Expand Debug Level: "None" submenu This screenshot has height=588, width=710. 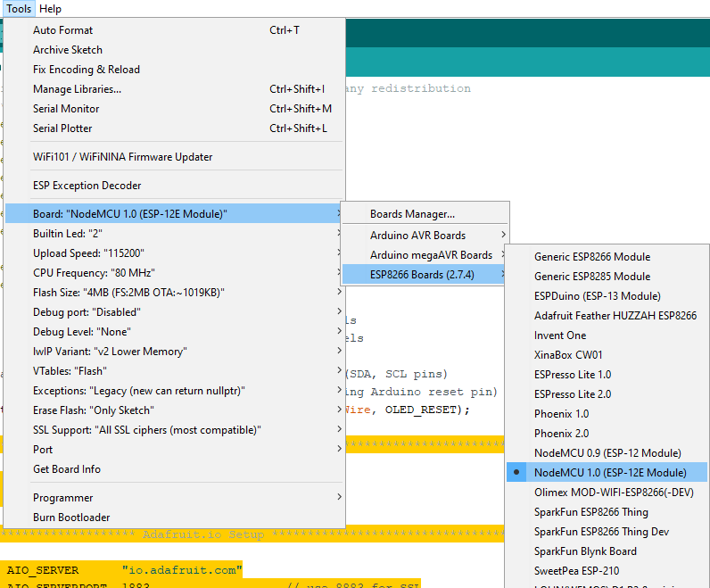174,332
